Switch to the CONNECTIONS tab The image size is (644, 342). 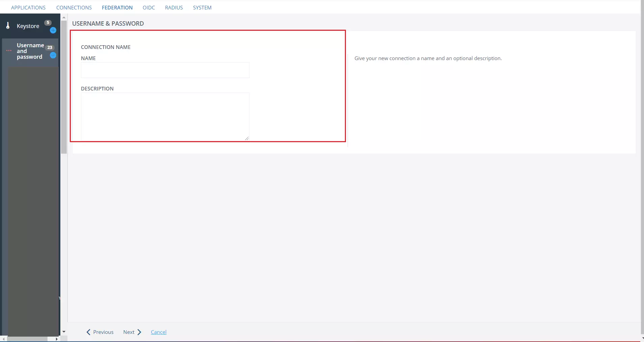pyautogui.click(x=74, y=7)
